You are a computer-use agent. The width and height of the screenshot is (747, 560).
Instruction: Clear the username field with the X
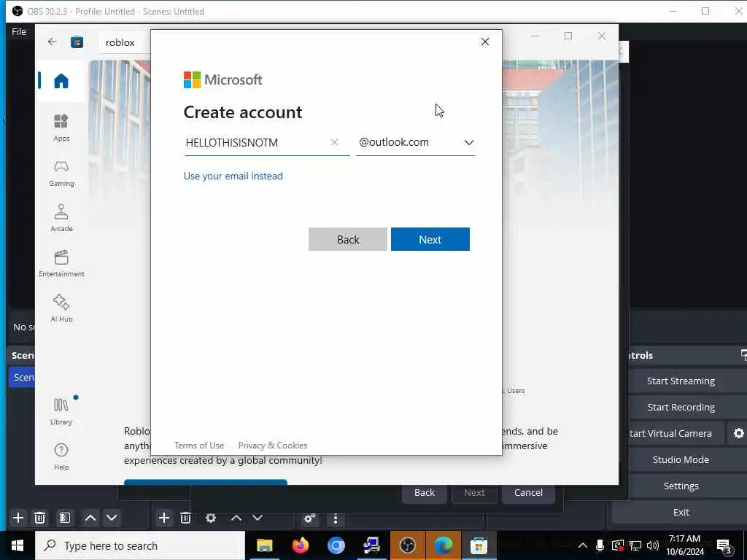334,142
